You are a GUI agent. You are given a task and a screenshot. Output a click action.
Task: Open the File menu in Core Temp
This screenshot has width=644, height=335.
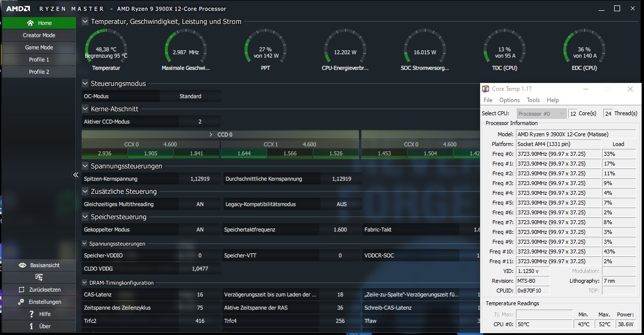click(x=488, y=100)
